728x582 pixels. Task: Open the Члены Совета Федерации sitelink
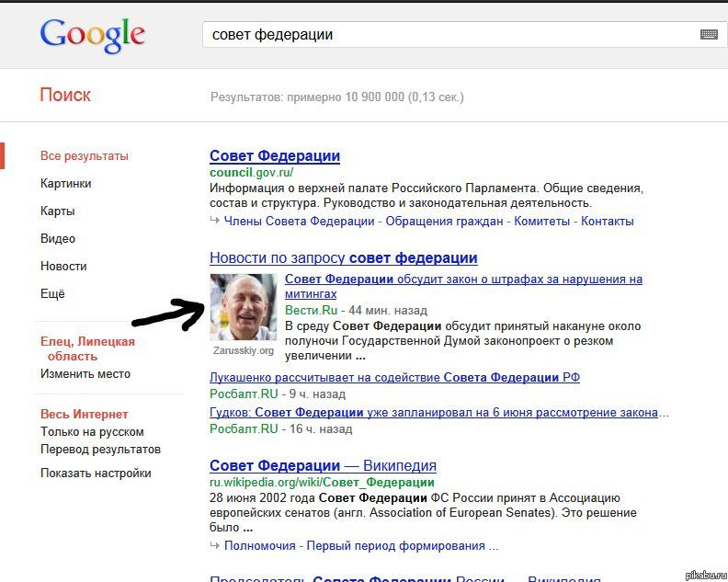[299, 221]
